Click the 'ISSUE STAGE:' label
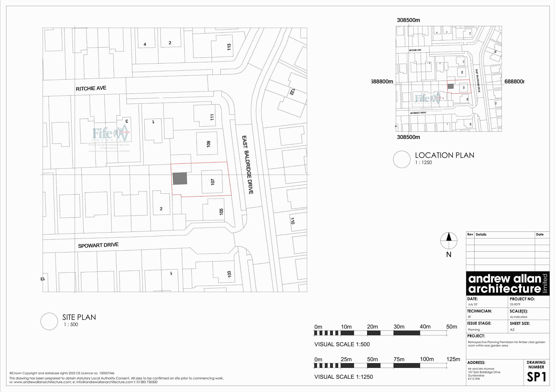555x392 pixels. point(479,323)
